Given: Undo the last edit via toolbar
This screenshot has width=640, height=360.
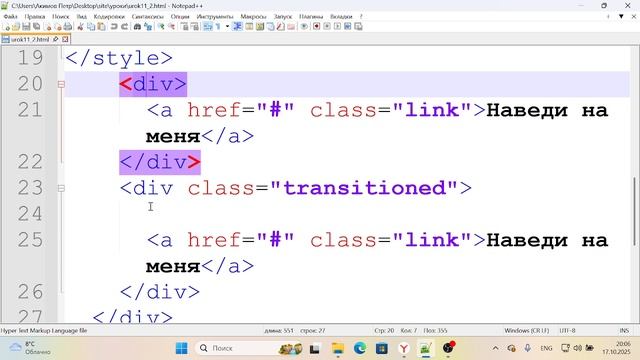Looking at the screenshot, I should [114, 27].
